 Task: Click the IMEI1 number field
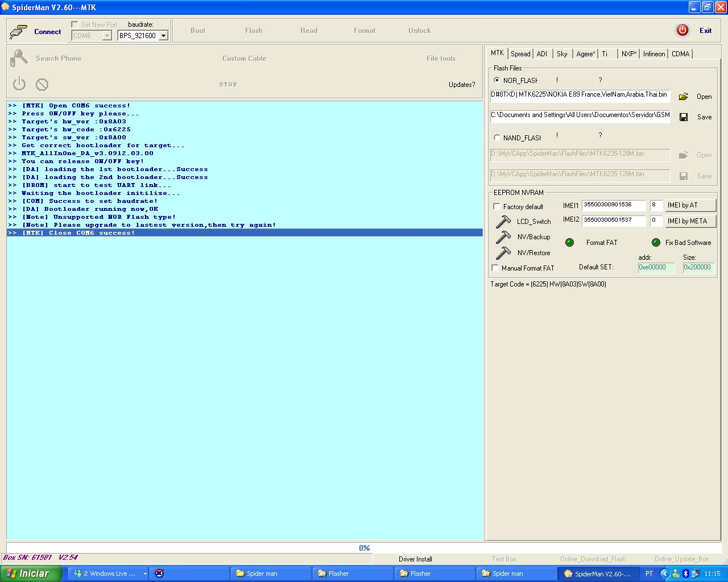pos(614,205)
